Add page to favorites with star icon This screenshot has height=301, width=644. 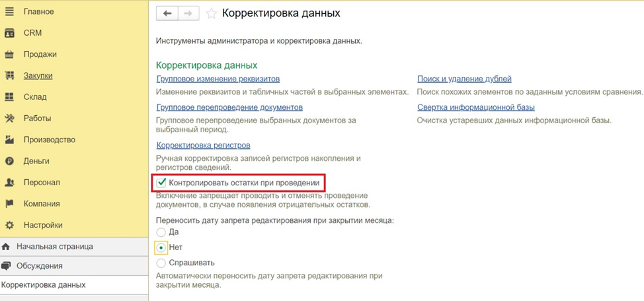pos(212,13)
